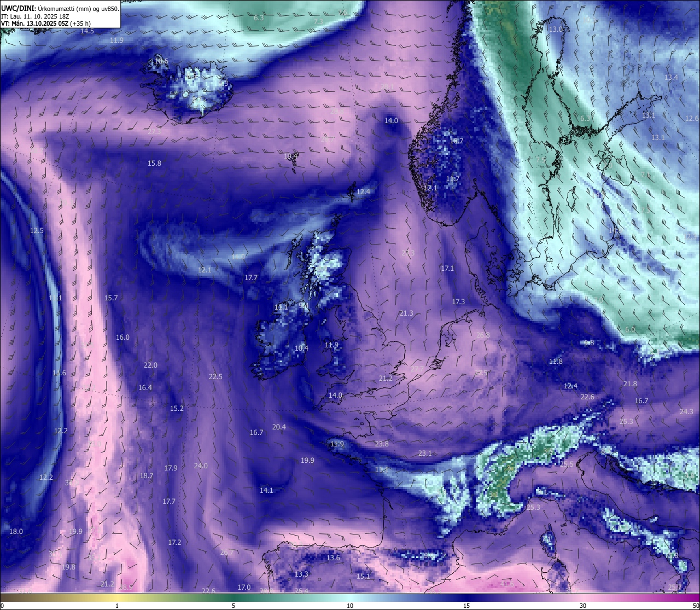Viewport: 700px width, 610px height.
Task: Click the 6.0 map value
Action: point(630,330)
